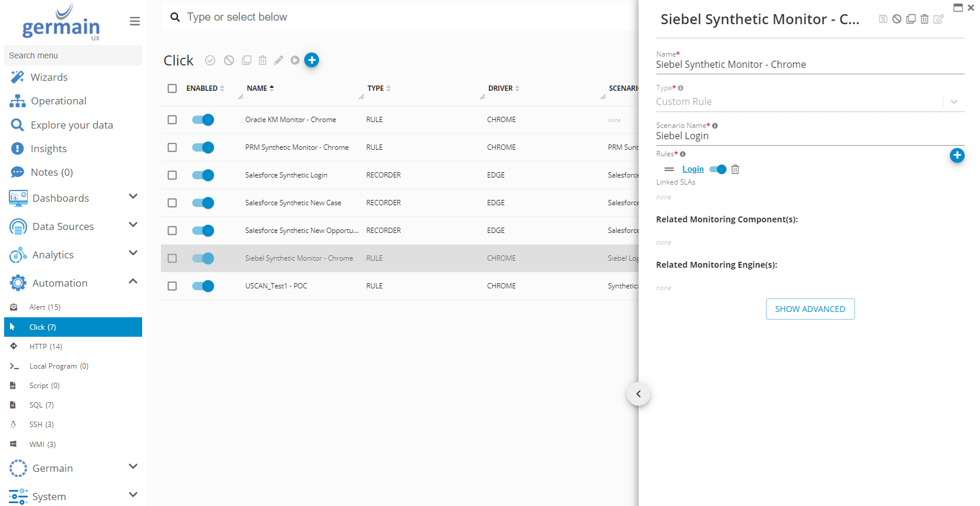Collapse the side panel with the left arrow
The width and height of the screenshot is (980, 506).
(638, 394)
